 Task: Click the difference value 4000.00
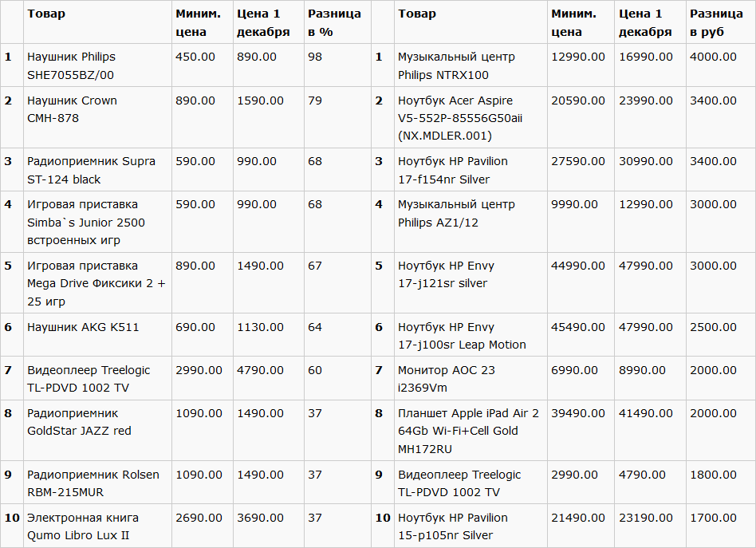tap(713, 57)
